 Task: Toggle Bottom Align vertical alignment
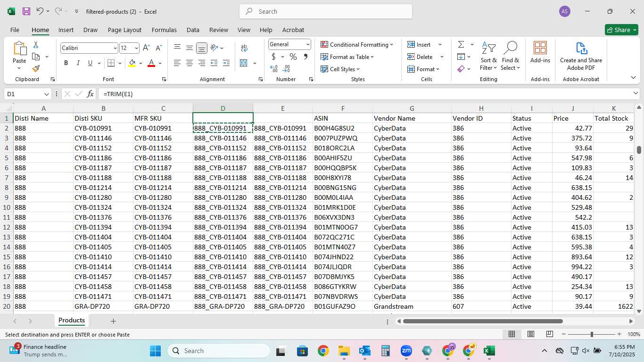coord(202,48)
